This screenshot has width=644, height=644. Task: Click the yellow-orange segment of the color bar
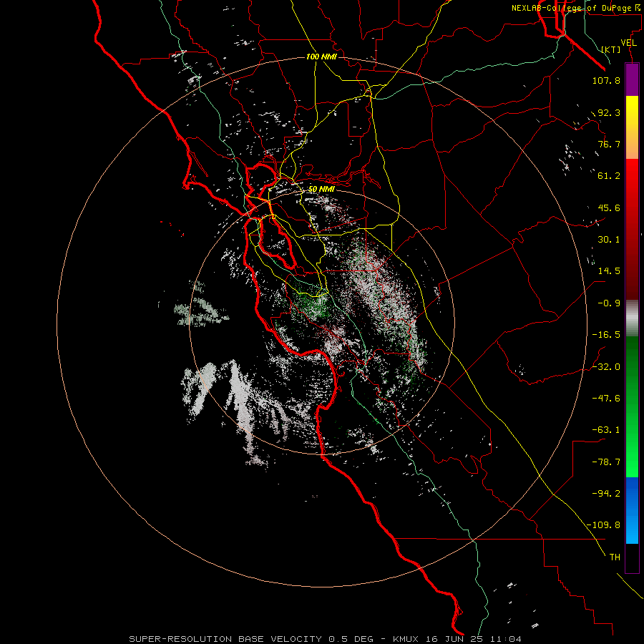click(632, 127)
